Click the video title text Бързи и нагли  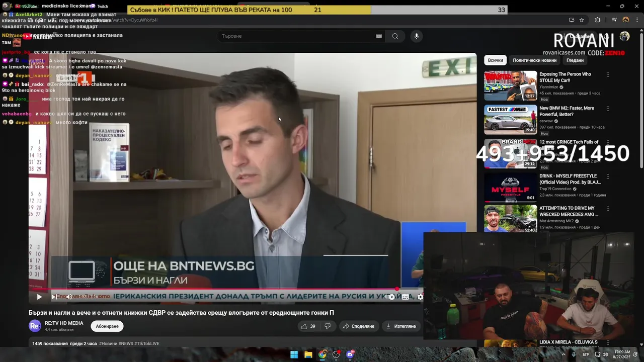pos(181,313)
